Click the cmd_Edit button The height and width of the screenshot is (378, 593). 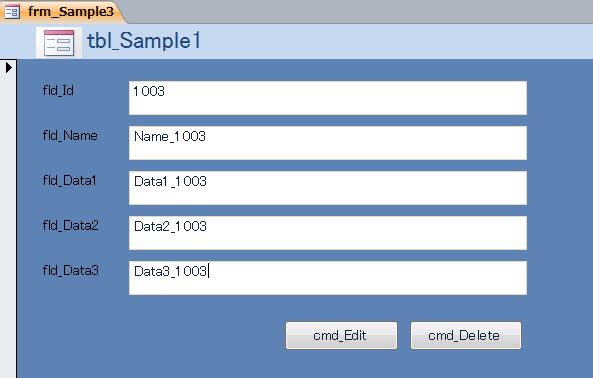pos(341,335)
